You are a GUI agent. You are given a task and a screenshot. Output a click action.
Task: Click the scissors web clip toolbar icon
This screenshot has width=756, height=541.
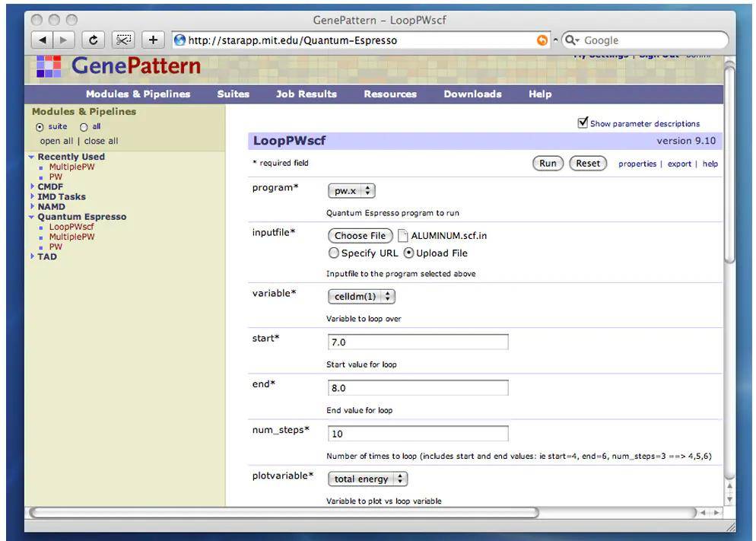(123, 40)
